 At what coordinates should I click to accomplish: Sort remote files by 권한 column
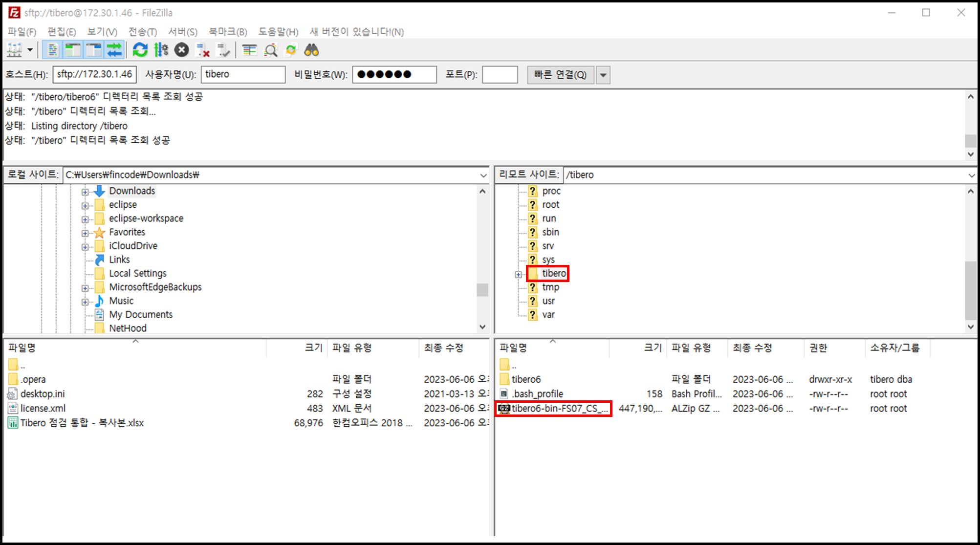coord(818,348)
